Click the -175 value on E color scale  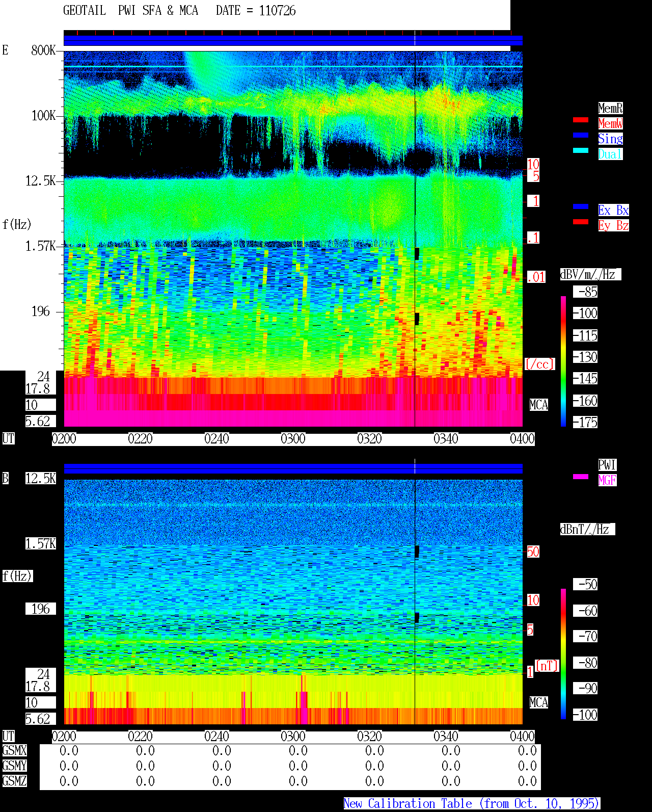(586, 422)
